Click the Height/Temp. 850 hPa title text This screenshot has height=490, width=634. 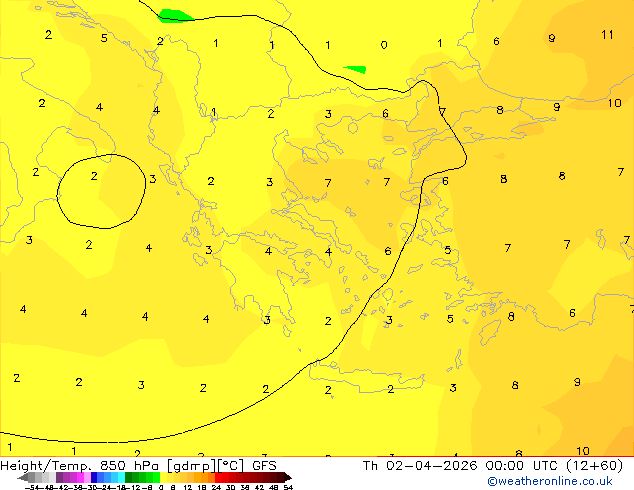[80, 466]
